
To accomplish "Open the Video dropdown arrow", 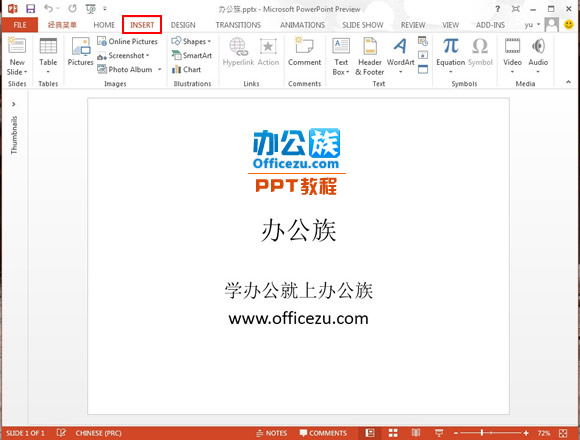I will [x=512, y=72].
